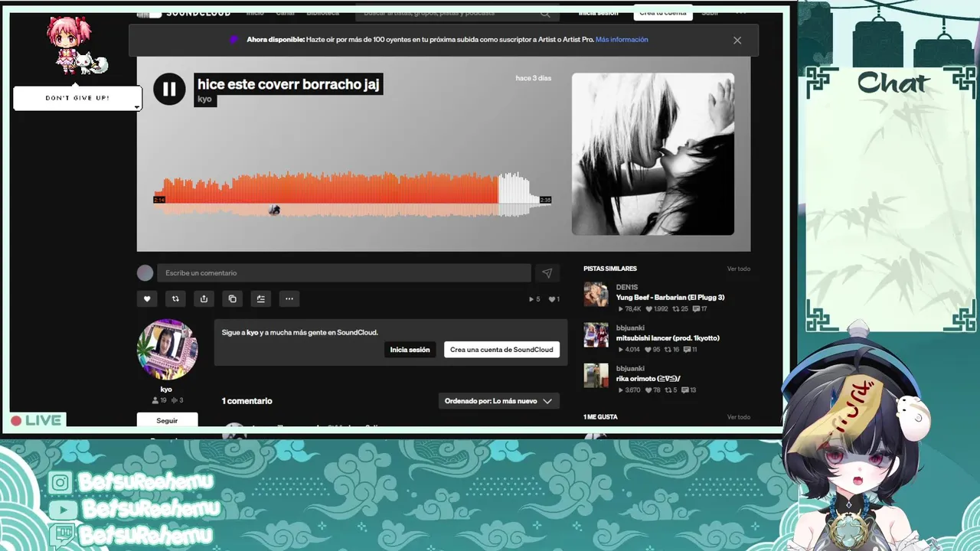The height and width of the screenshot is (551, 980).
Task: Open the kyo artist name under title
Action: tap(204, 99)
